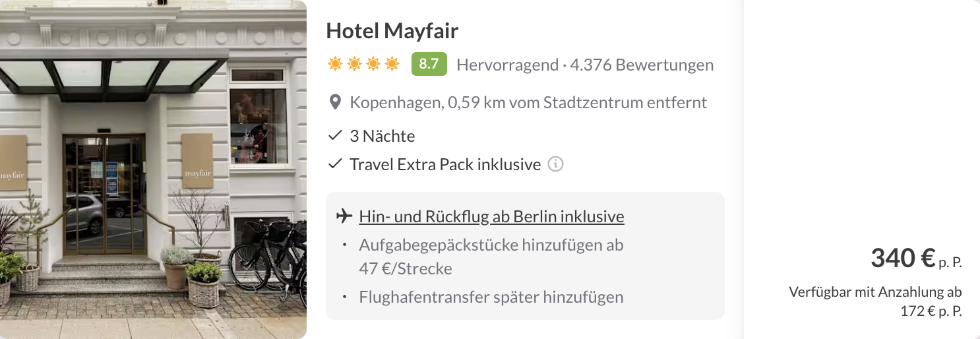980x339 pixels.
Task: Click the green 8.7 rating badge
Action: pos(429,64)
